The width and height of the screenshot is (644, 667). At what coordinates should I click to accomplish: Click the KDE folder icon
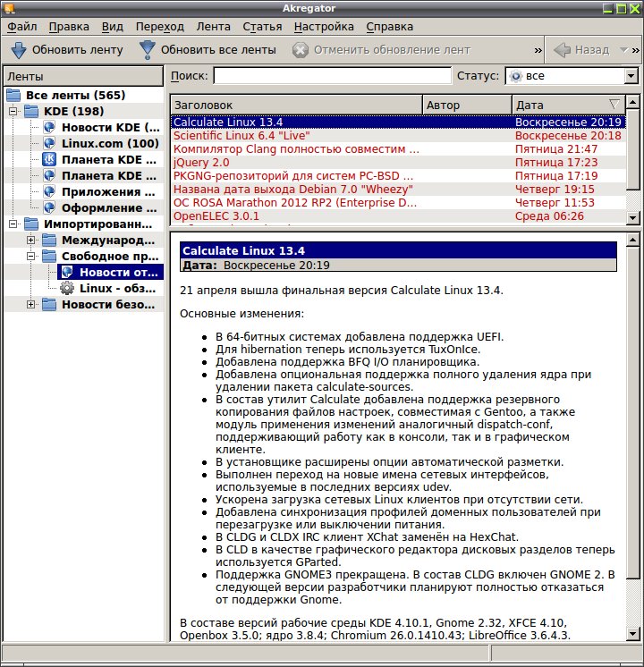click(31, 111)
